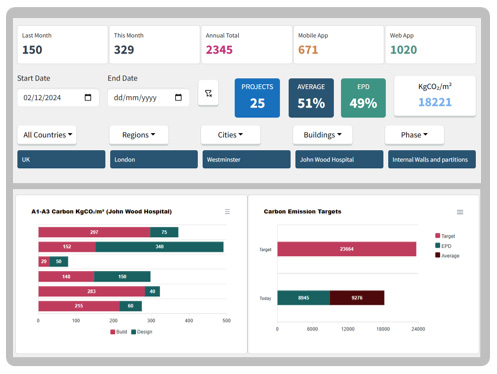Viewport: 497px width, 374px height.
Task: Expand the Phase dropdown
Action: (x=414, y=135)
